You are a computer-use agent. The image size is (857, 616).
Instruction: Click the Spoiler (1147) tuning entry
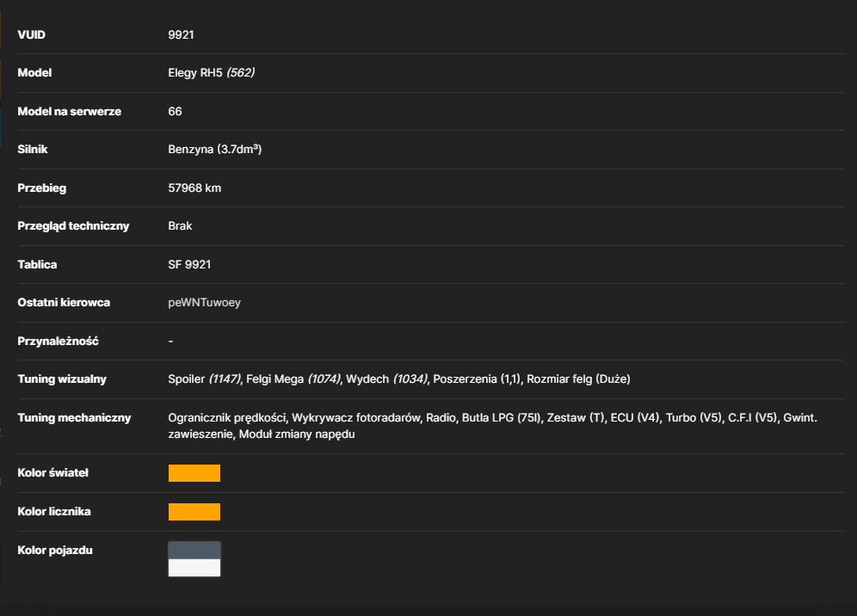pyautogui.click(x=205, y=379)
